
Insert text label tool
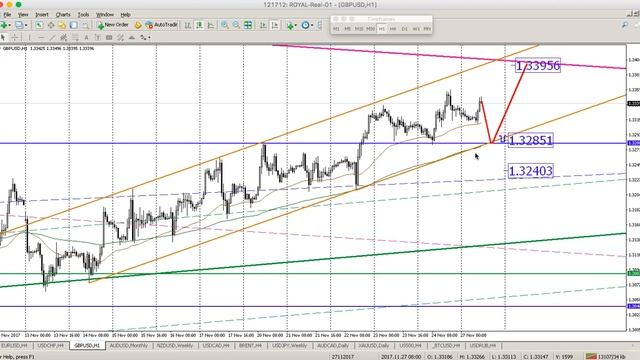(x=98, y=37)
